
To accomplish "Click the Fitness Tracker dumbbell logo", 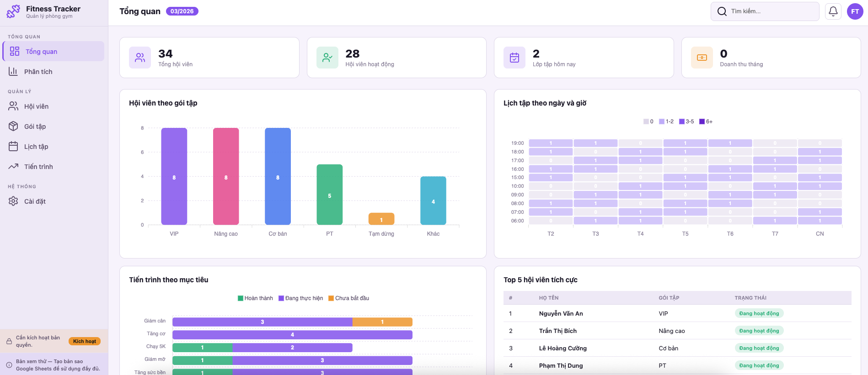I will point(13,11).
